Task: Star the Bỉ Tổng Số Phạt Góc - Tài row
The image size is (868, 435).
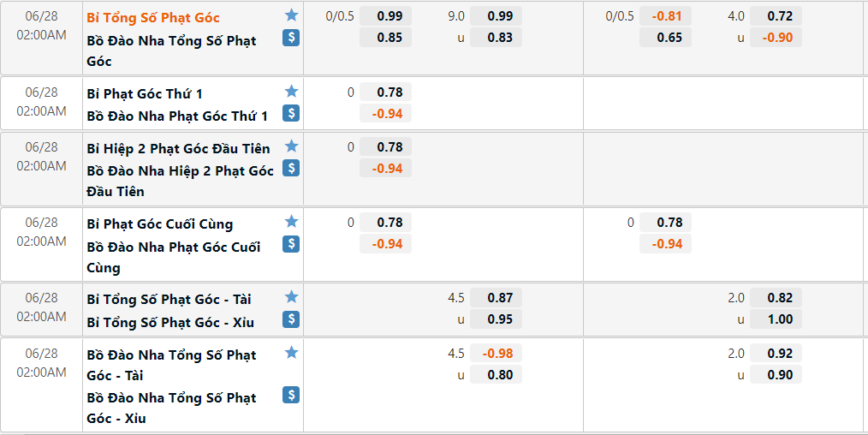Action: coord(291,297)
